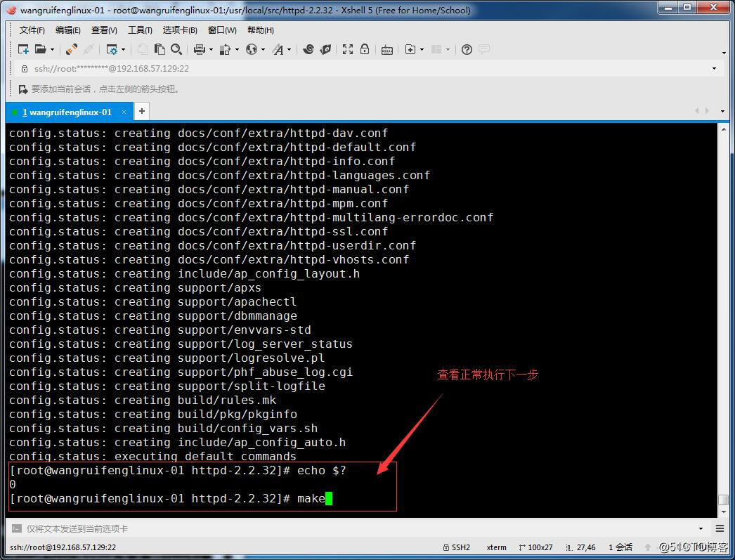Close the wangruifenglinux-01 tab
The width and height of the screenshot is (735, 560).
(124, 112)
